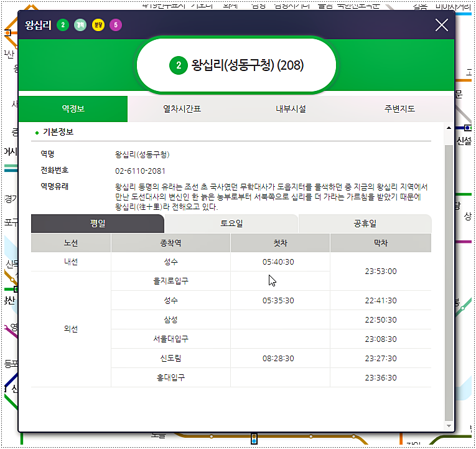Click the Line 2 circle in station title
Viewport: 476px width, 449px height.
tap(179, 65)
